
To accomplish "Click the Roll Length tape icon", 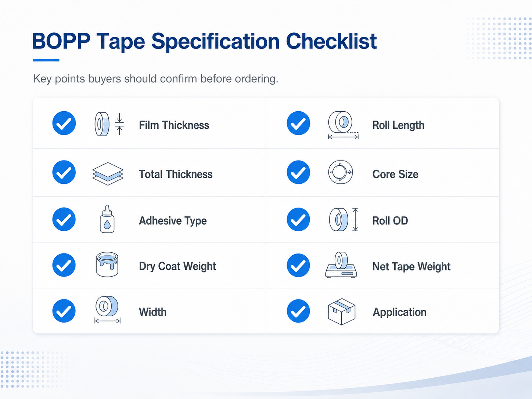I will pyautogui.click(x=343, y=125).
